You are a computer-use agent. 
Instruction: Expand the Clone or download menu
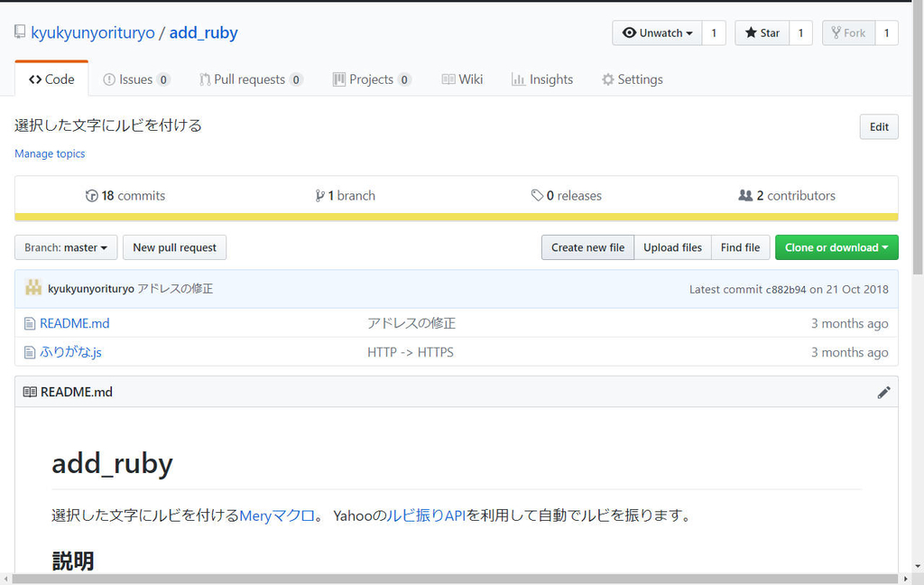click(836, 247)
